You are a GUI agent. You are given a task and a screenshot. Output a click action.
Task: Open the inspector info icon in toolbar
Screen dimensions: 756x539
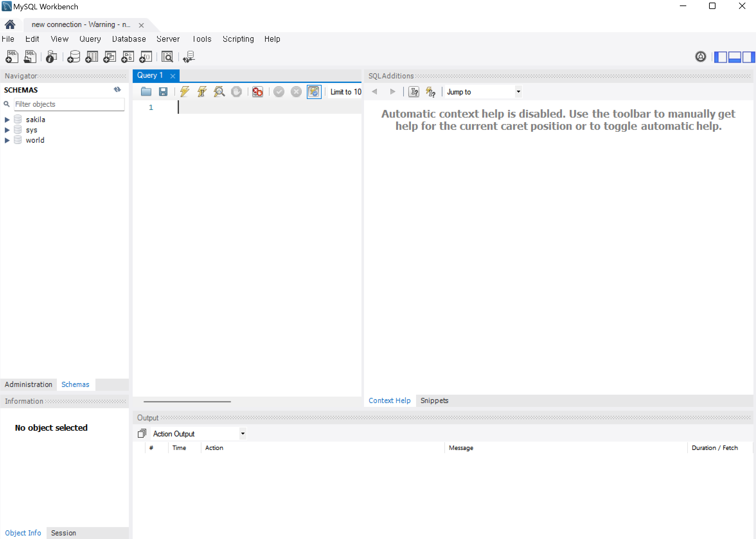pos(51,57)
